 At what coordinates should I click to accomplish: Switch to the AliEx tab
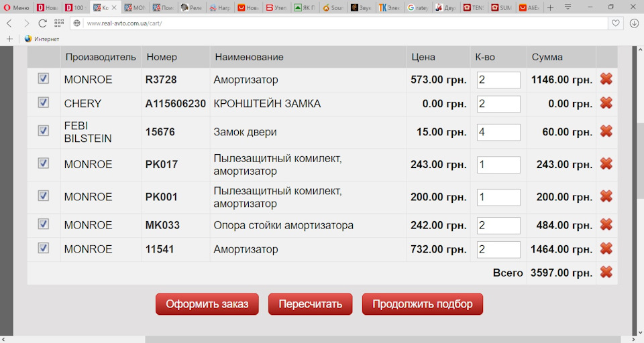pyautogui.click(x=529, y=7)
